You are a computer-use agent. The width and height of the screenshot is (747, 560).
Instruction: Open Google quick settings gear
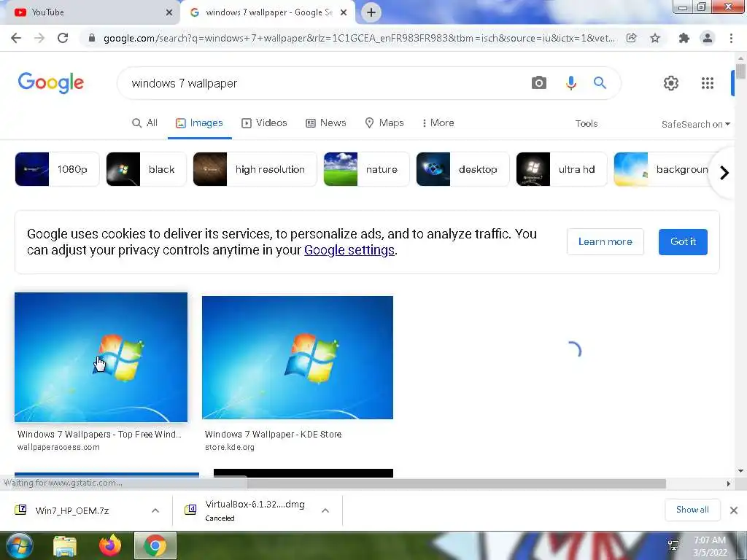click(671, 83)
